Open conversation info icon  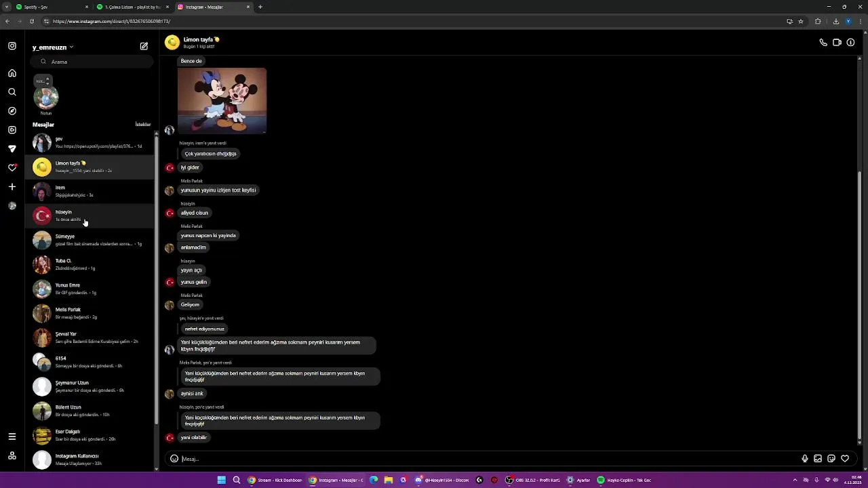(850, 43)
